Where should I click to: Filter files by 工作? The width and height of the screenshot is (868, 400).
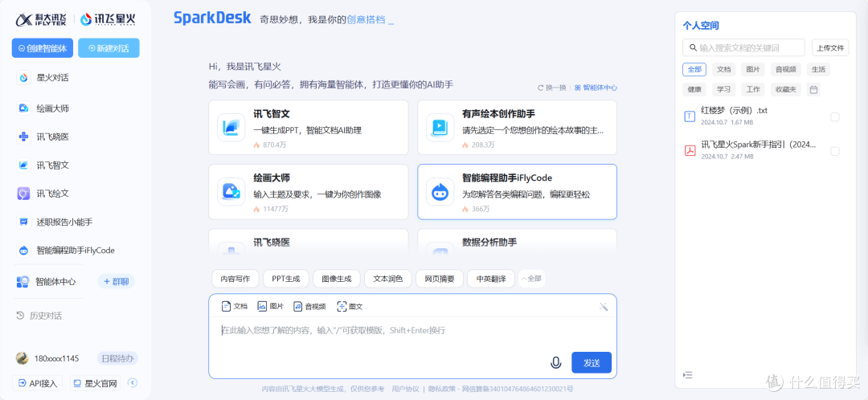[752, 89]
